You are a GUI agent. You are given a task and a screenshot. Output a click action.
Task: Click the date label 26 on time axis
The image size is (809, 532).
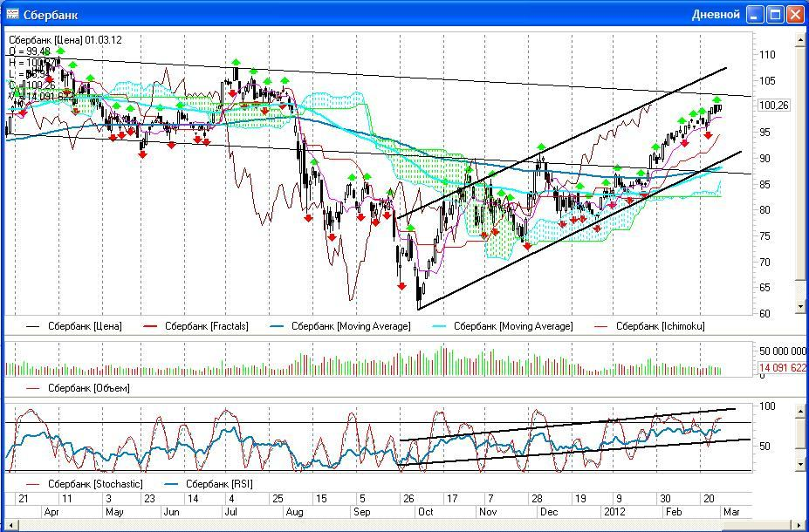(x=408, y=499)
